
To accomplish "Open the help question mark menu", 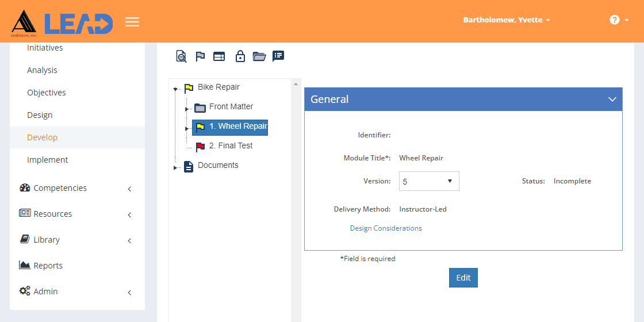I will coord(618,20).
